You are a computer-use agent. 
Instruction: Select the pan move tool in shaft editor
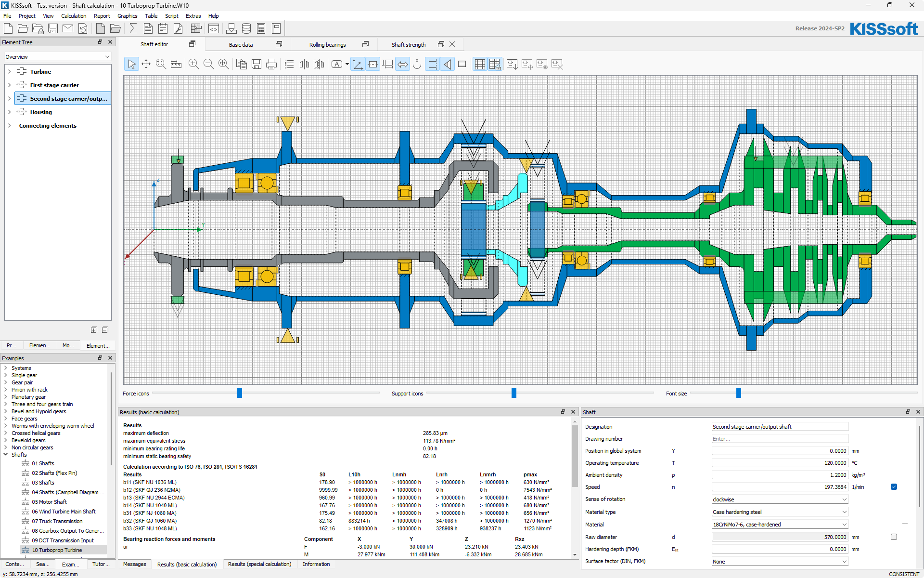click(146, 64)
